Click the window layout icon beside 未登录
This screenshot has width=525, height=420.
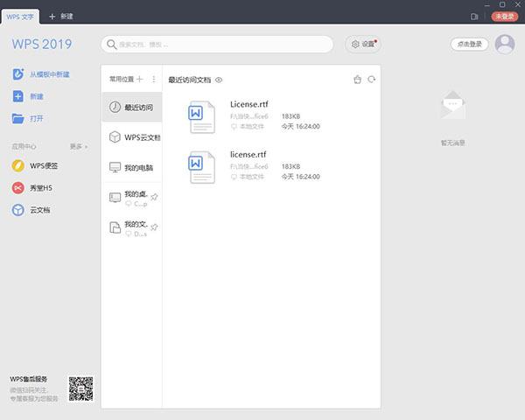pos(474,17)
